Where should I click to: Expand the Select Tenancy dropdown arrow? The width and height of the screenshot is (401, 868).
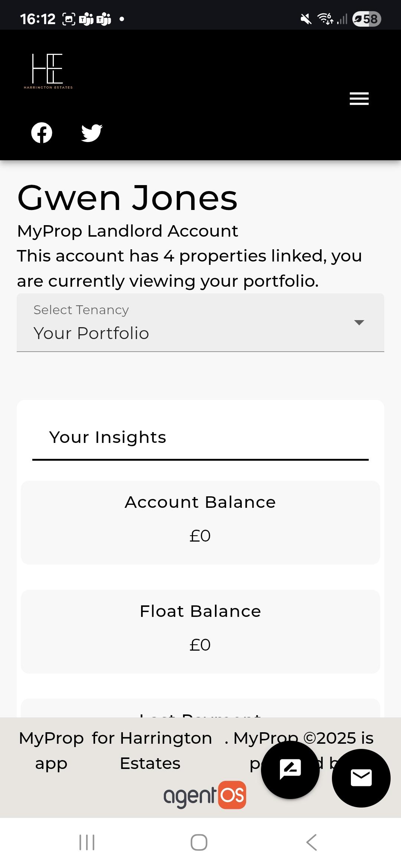(359, 322)
